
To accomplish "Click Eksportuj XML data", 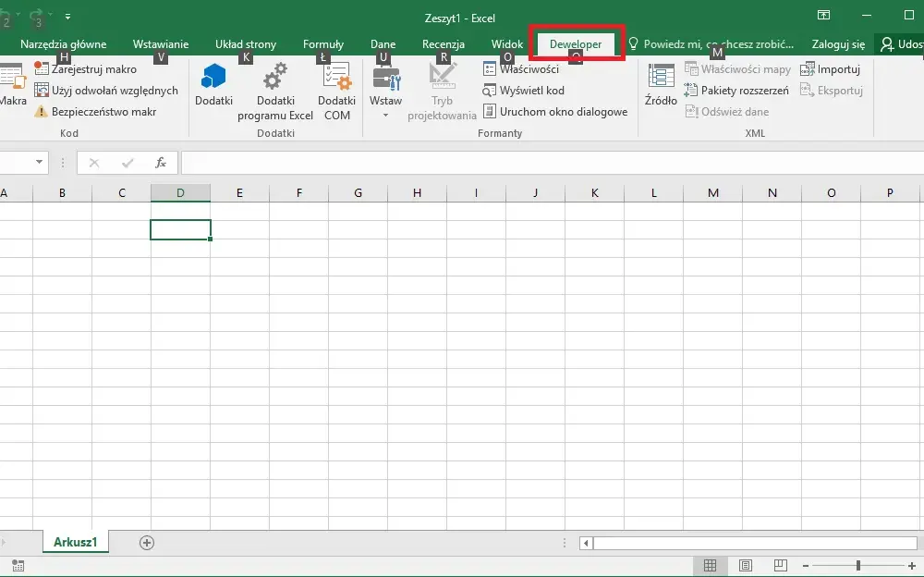I will (x=832, y=91).
